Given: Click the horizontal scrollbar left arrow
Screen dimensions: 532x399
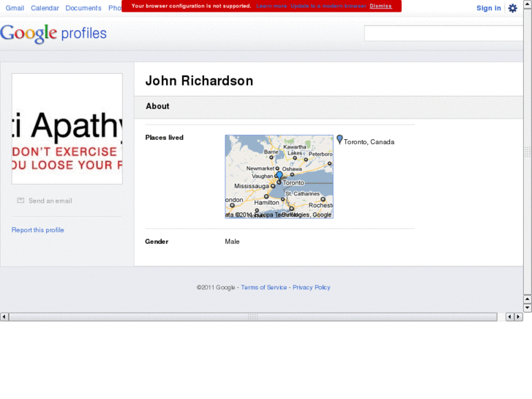Looking at the screenshot, I should 4,317.
